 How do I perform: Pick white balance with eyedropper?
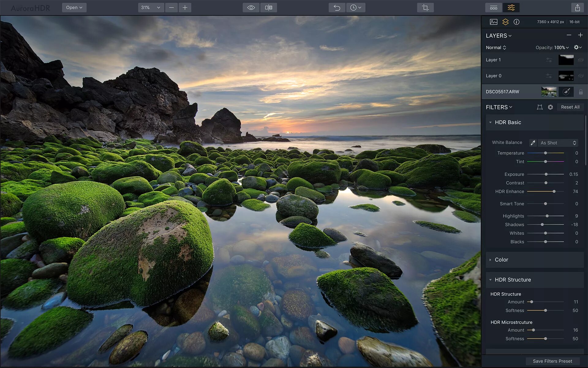(533, 143)
